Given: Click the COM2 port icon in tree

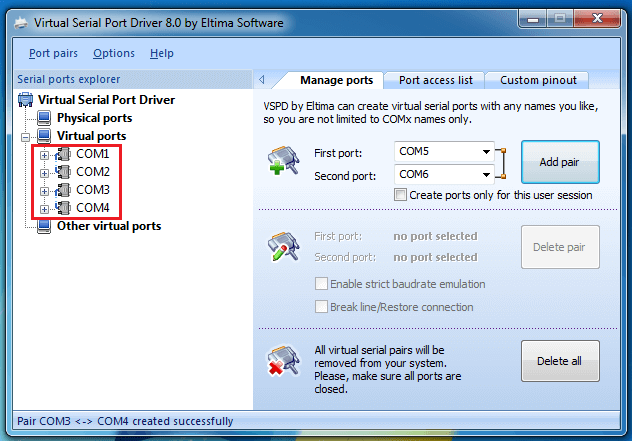Looking at the screenshot, I should (64, 172).
